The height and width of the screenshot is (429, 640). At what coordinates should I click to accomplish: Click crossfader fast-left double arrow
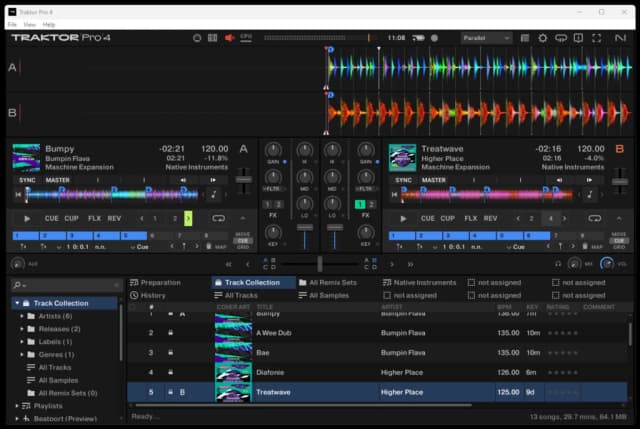(x=229, y=264)
